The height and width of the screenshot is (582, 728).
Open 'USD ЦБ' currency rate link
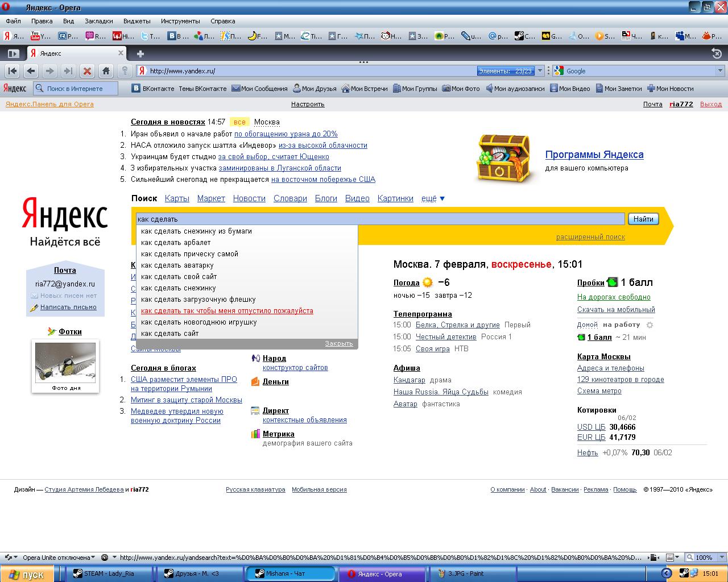pos(591,427)
